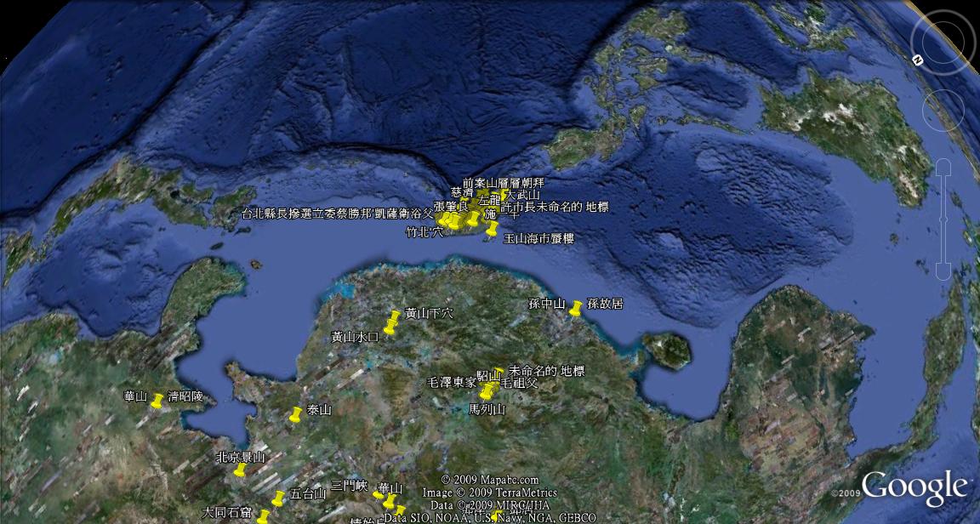980x524 pixels.
Task: Click the 毛澤東家 placemark label
Action: 451,381
